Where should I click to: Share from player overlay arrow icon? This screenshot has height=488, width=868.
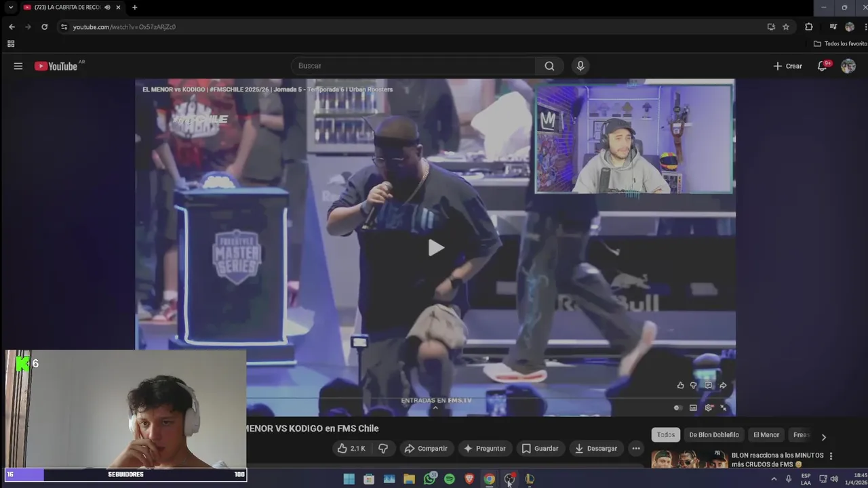(723, 385)
